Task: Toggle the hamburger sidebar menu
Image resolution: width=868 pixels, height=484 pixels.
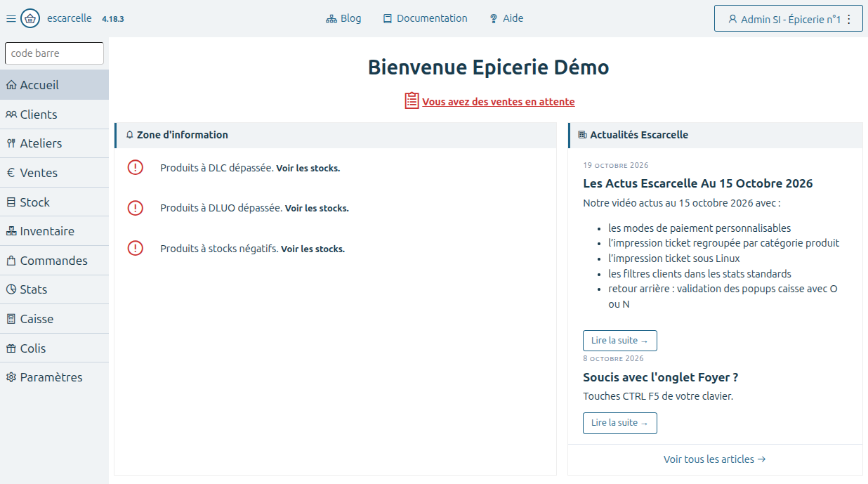Action: pos(11,19)
